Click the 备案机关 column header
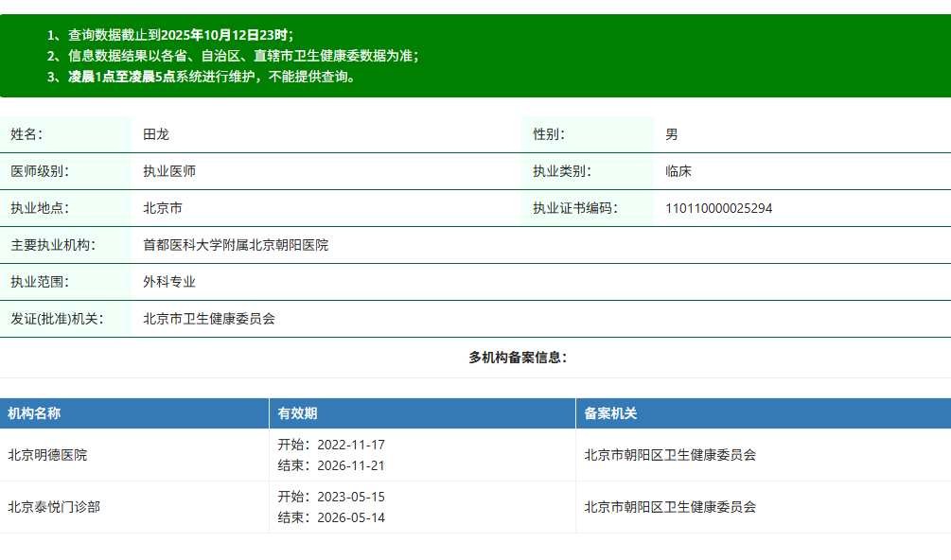Viewport: 951px width, 560px height. point(610,413)
